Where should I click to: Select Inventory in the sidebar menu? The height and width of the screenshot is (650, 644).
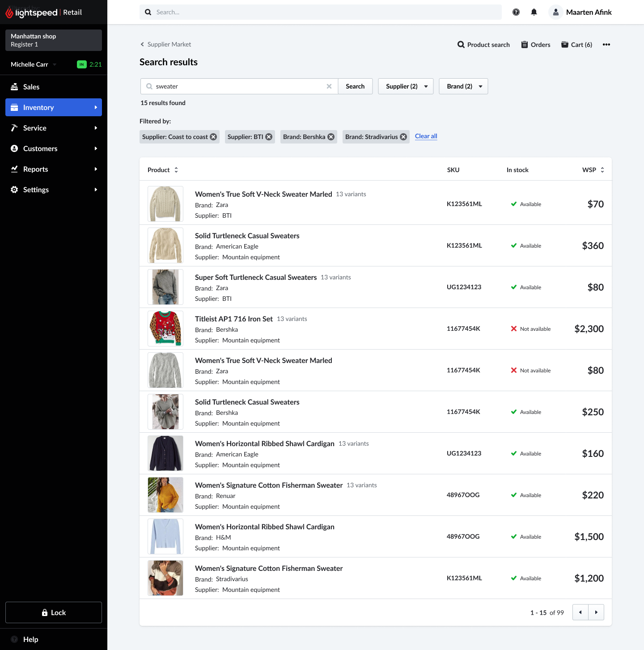point(54,107)
